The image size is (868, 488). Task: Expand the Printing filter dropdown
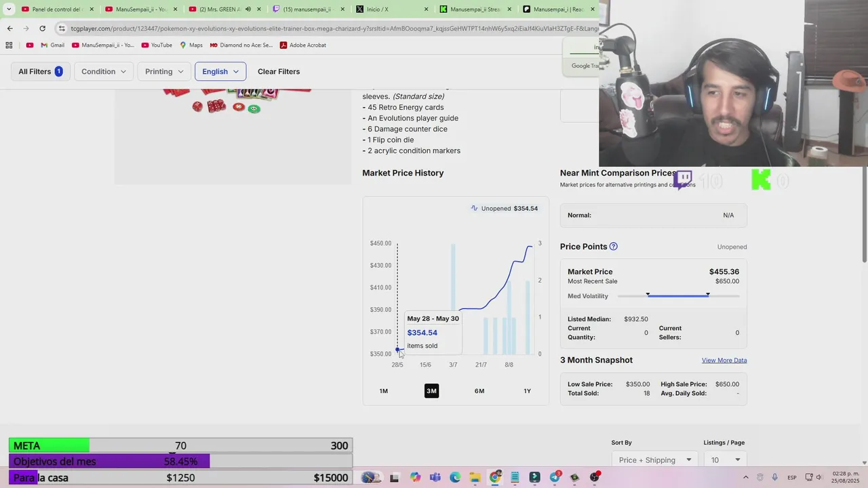coord(164,71)
